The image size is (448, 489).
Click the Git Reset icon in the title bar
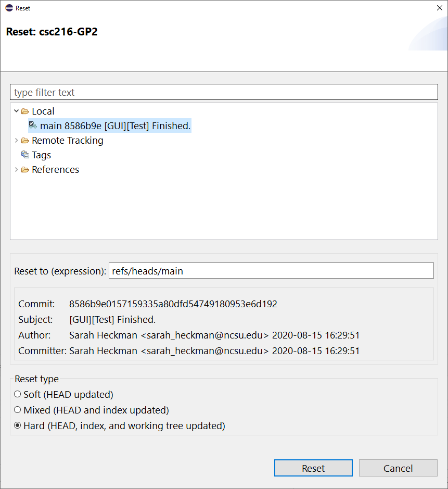[8, 8]
